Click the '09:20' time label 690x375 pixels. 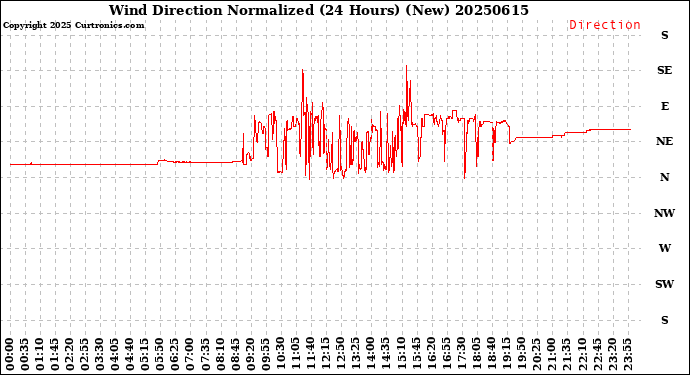coord(250,354)
